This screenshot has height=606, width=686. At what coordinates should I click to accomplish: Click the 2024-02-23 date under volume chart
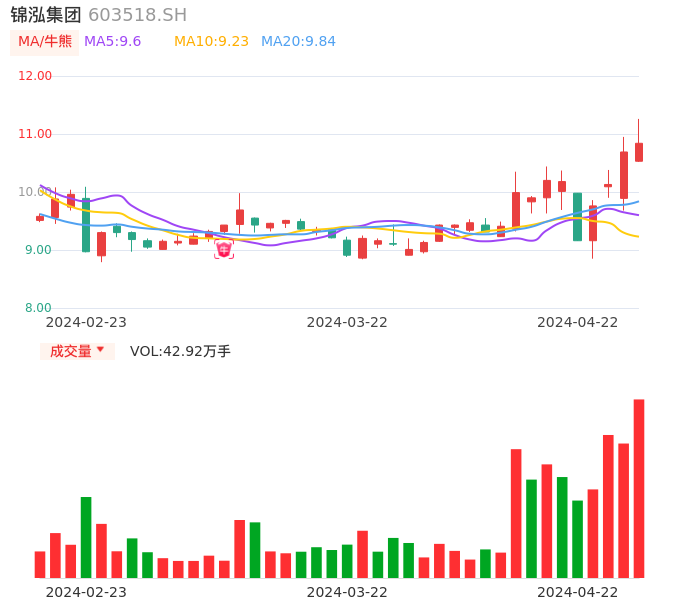click(x=86, y=592)
